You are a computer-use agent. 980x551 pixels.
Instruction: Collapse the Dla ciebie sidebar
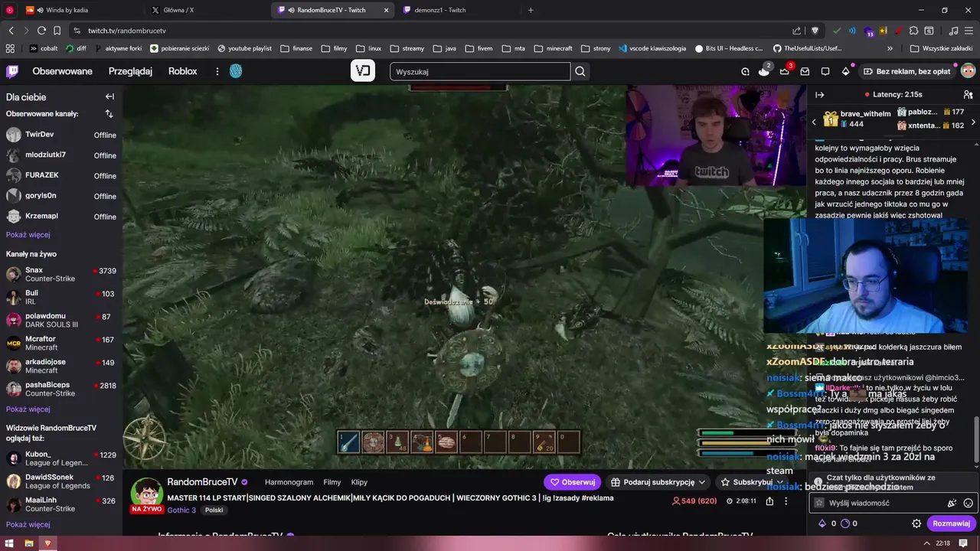coord(109,96)
